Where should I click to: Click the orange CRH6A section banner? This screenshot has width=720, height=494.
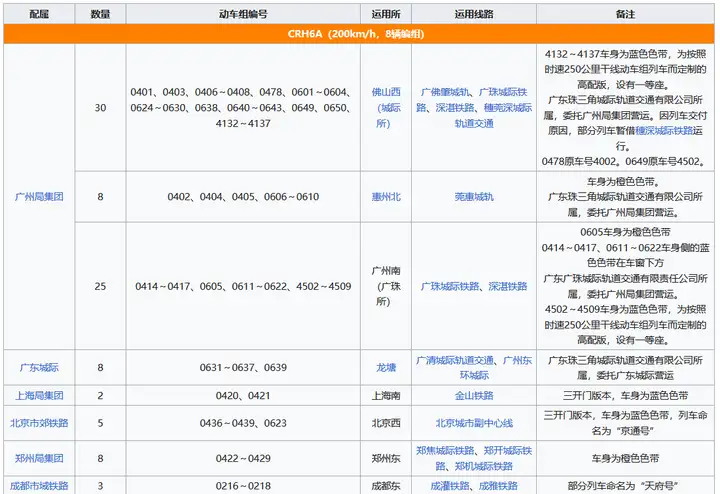(x=359, y=34)
